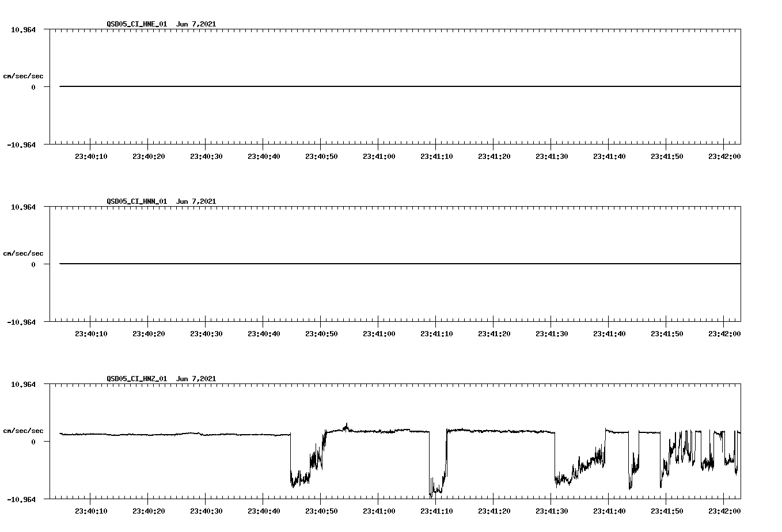Click the 23:40:40 time label under HNZ plot
This screenshot has height=532, width=782.
264,511
